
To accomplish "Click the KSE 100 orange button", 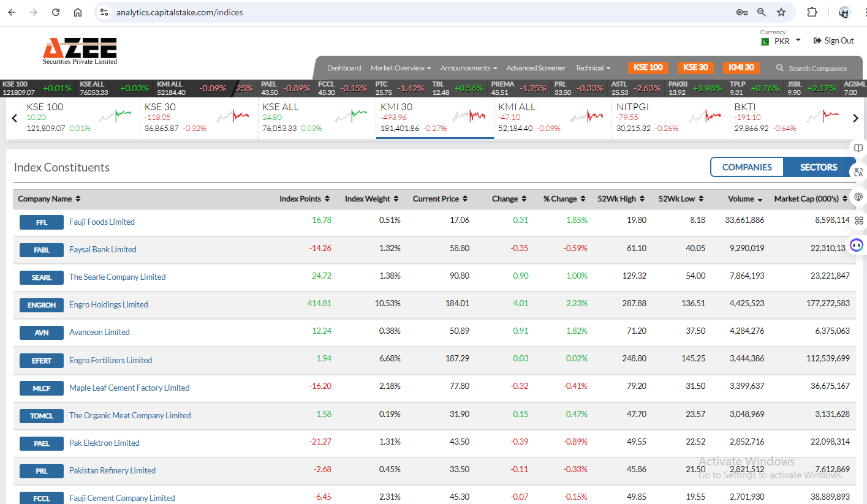I will coord(648,67).
